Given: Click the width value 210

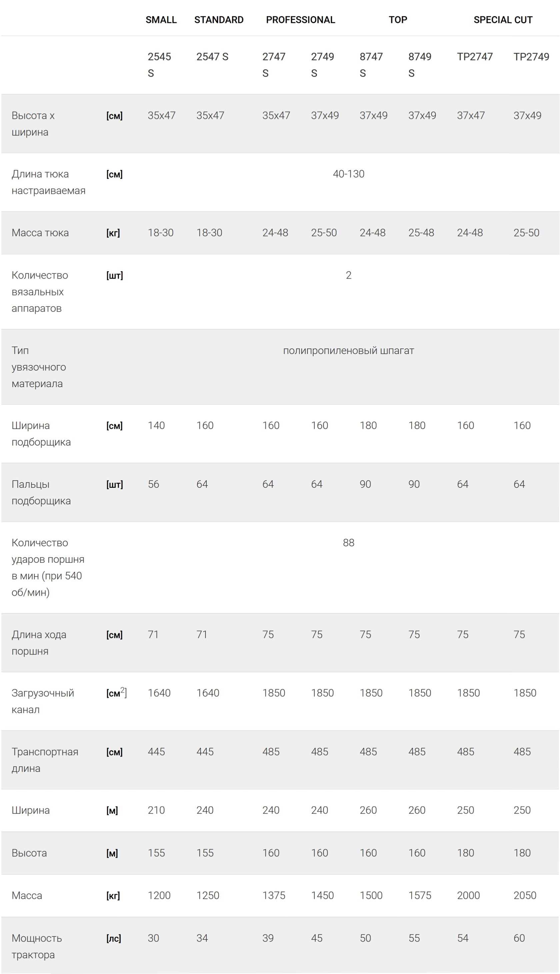Looking at the screenshot, I should pos(156,810).
